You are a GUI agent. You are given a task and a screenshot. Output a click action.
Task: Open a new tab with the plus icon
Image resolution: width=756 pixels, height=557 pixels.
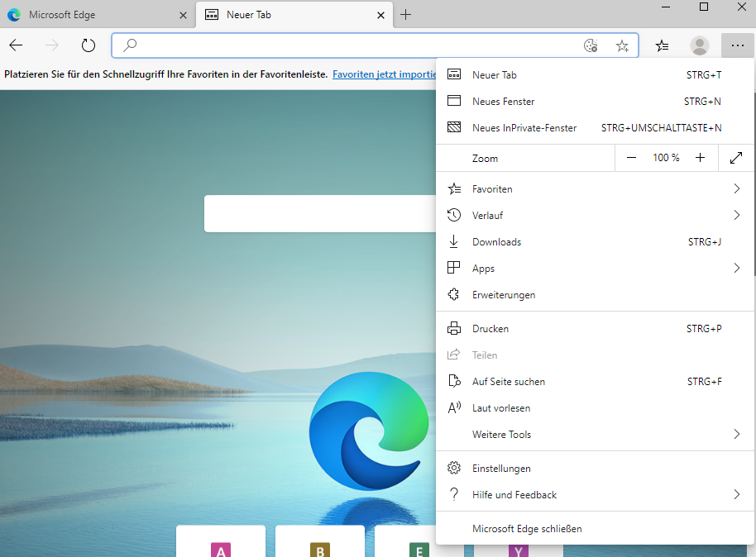[405, 15]
